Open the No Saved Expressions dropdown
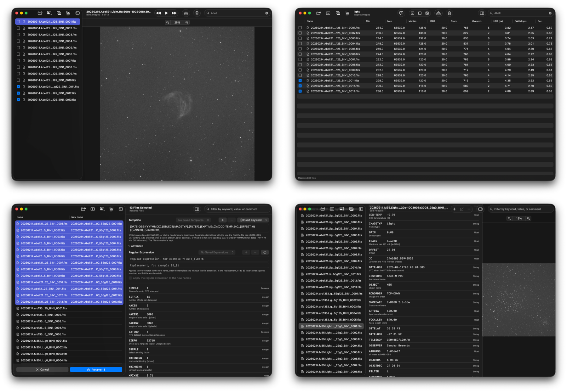Screen dimensions: 567x392 coord(217,252)
